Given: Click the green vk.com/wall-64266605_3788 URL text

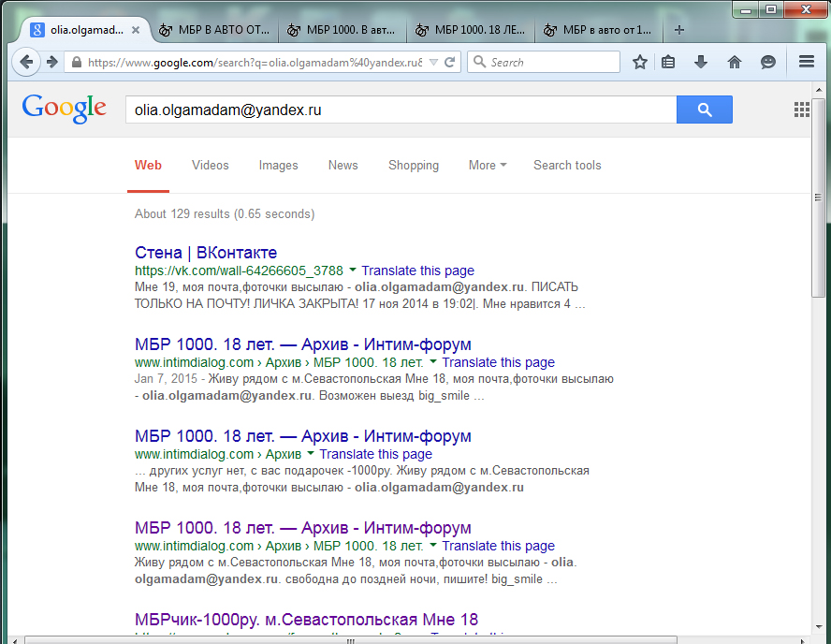Looking at the screenshot, I should pyautogui.click(x=239, y=271).
